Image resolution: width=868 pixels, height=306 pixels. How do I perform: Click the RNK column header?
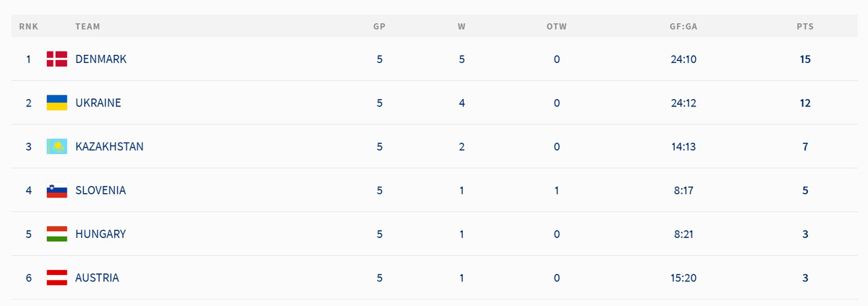[28, 27]
